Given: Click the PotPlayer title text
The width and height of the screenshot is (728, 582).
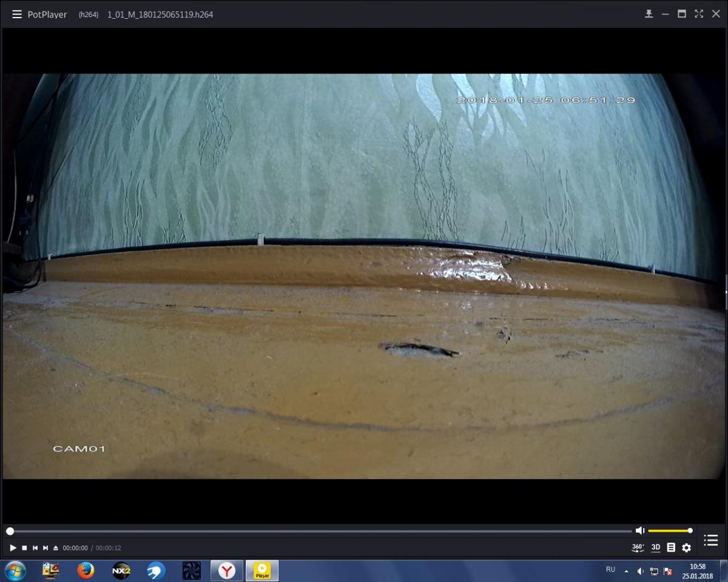Looking at the screenshot, I should (47, 15).
